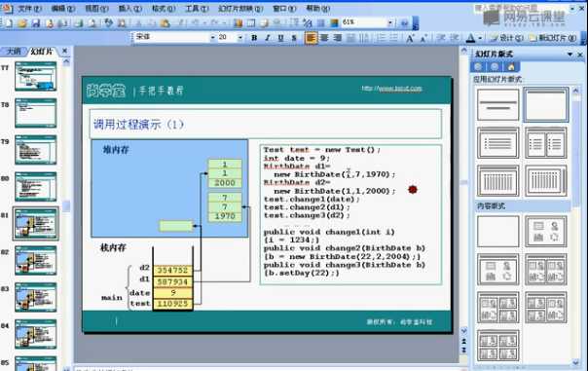Toggle text Shadow formatting
The width and height of the screenshot is (588, 371).
[294, 38]
